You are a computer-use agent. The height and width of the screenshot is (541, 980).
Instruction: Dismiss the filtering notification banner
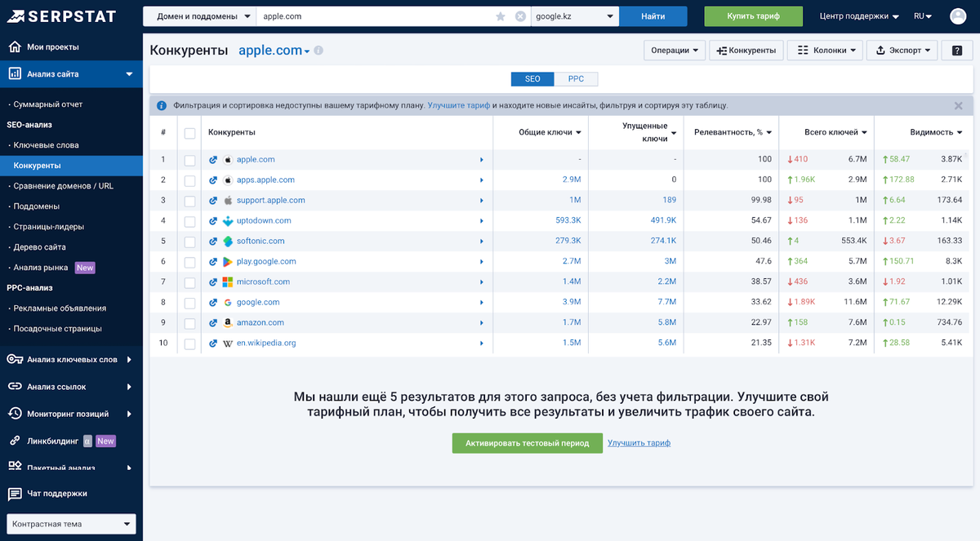(x=959, y=104)
